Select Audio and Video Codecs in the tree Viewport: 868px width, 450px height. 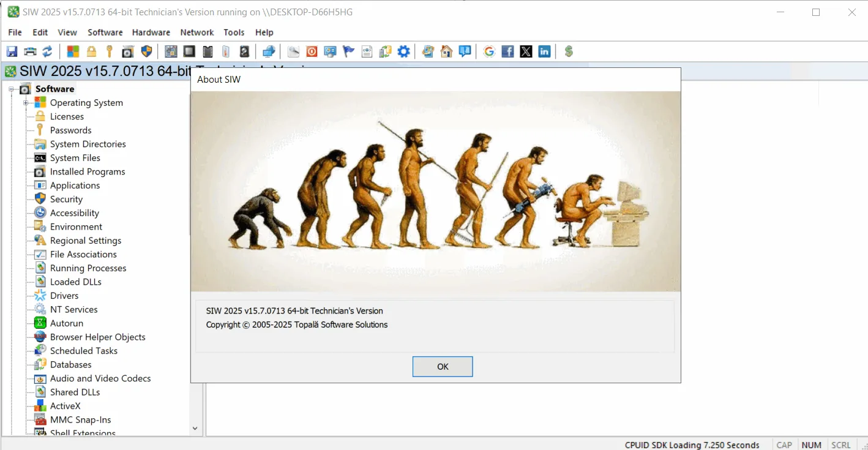pos(100,378)
